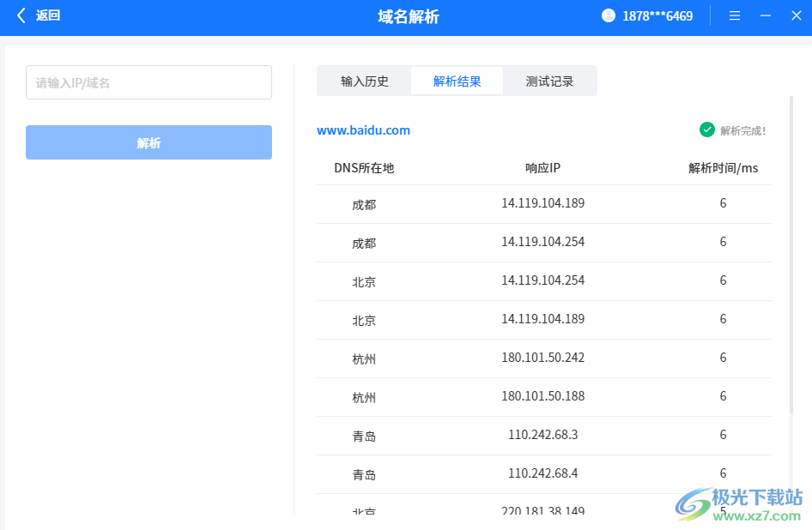
Task: Select the 解析结果 tab
Action: (x=457, y=80)
